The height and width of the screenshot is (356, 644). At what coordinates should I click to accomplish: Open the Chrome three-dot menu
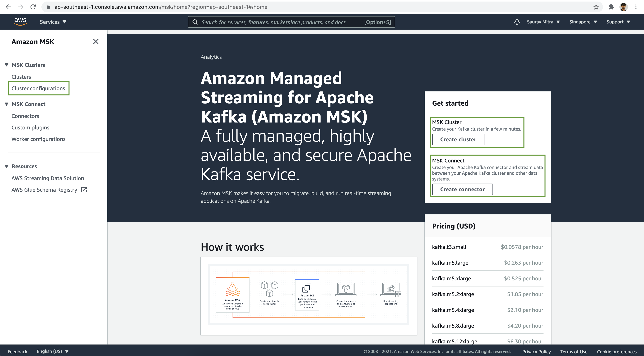pos(636,7)
